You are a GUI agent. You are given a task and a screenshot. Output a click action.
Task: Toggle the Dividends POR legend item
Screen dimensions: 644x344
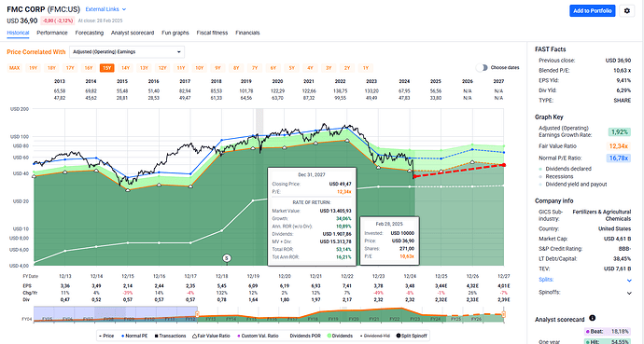pos(305,336)
